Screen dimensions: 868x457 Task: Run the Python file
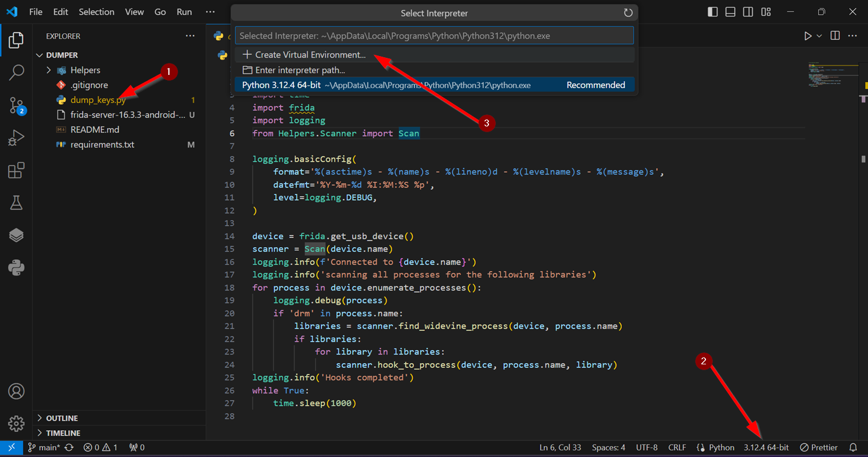click(807, 35)
